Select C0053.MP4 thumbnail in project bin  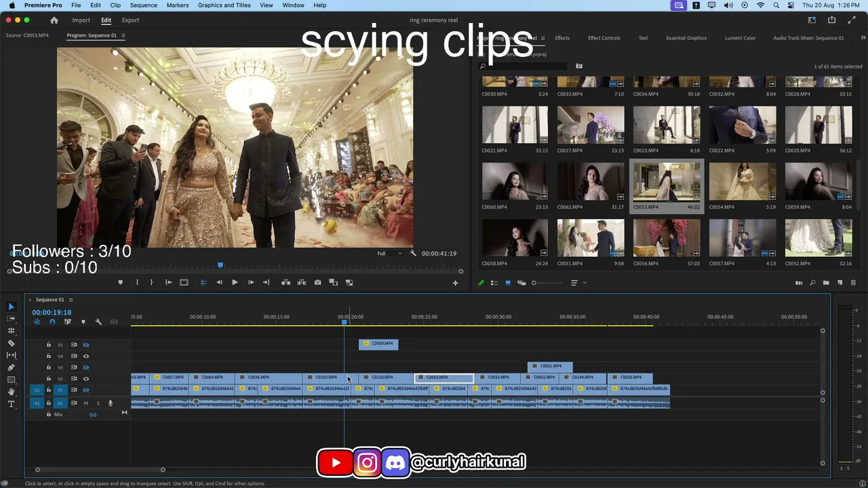tap(667, 182)
